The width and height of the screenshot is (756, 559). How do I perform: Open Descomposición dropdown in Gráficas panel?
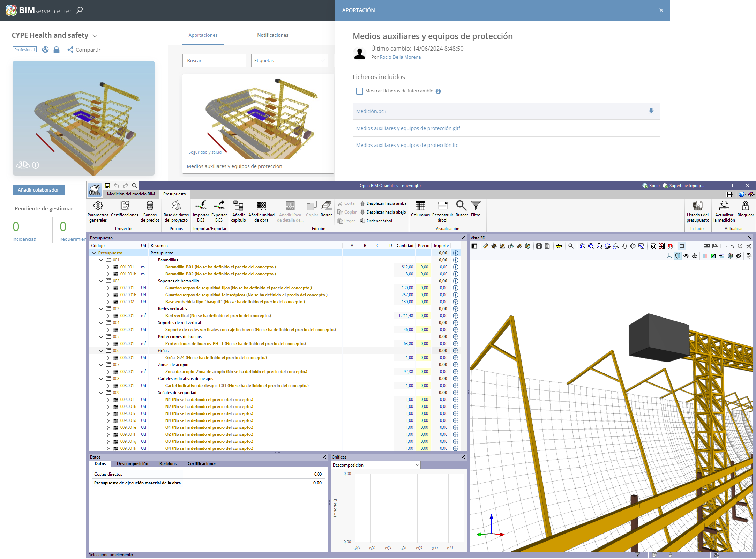click(375, 465)
